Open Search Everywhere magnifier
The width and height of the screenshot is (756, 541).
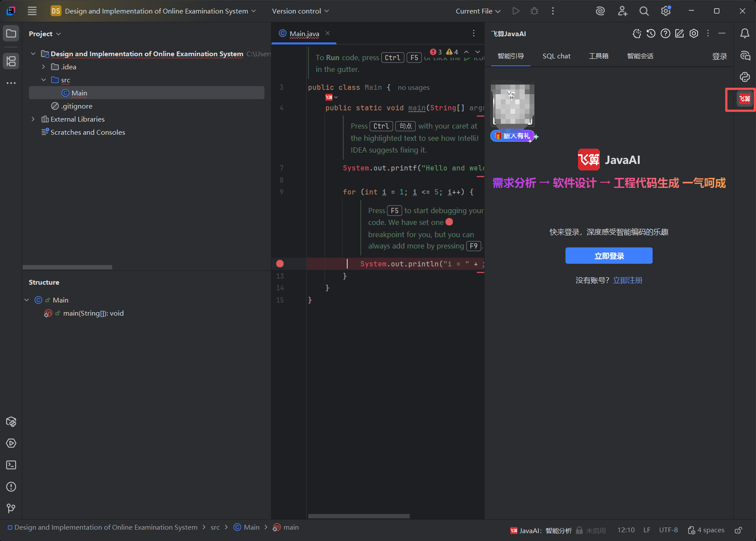644,11
